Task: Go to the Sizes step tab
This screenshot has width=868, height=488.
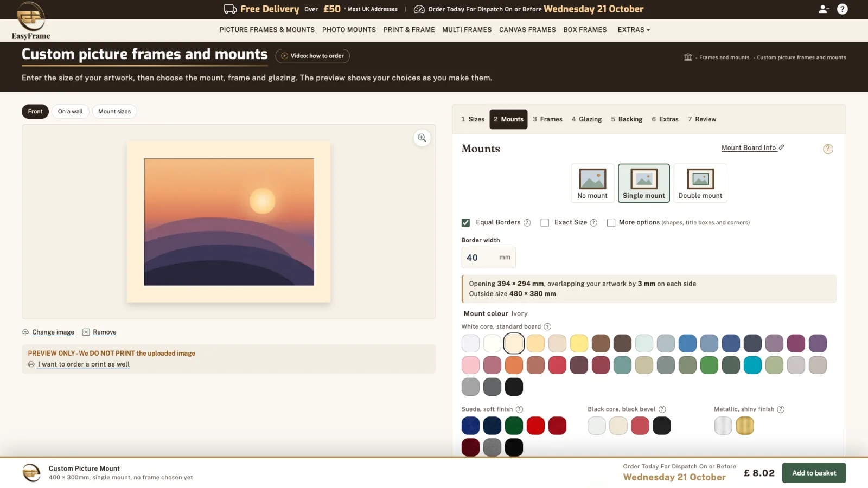Action: pyautogui.click(x=473, y=119)
